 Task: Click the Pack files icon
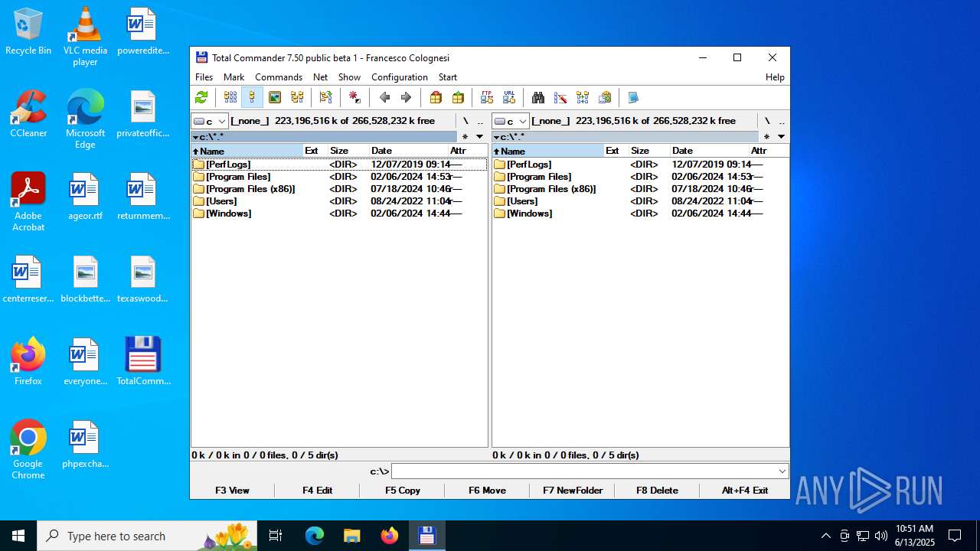coord(436,97)
